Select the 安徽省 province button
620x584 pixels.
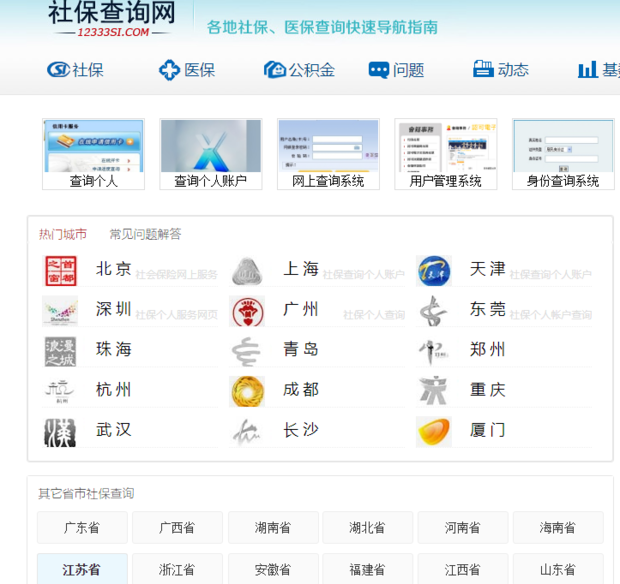click(x=273, y=569)
